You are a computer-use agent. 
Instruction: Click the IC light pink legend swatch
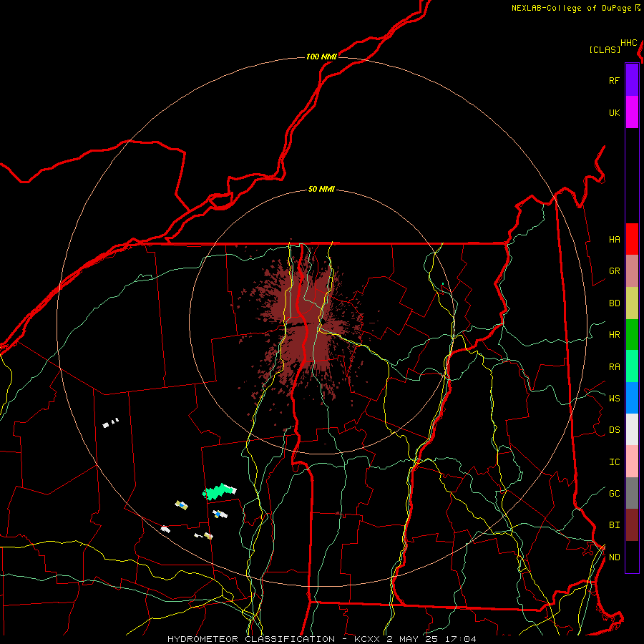click(x=632, y=462)
